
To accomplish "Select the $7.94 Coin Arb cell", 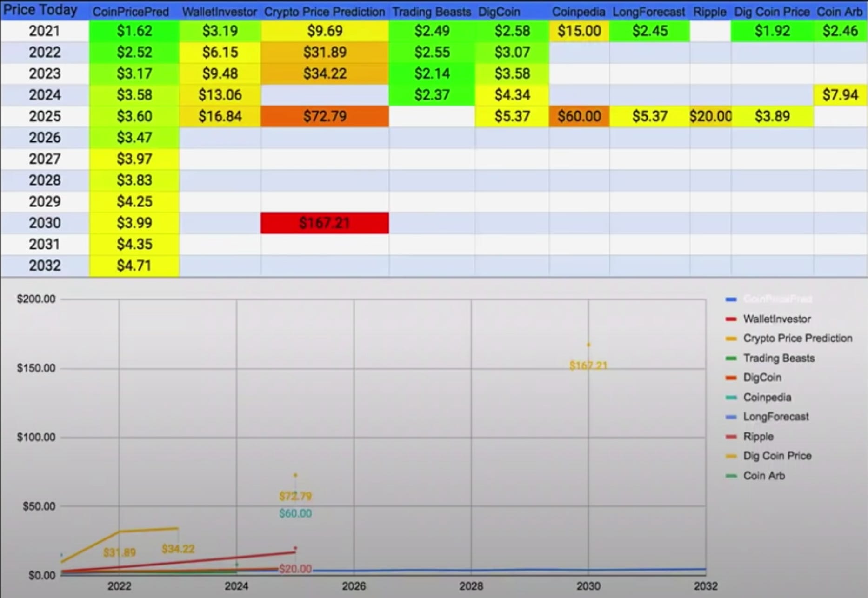I will [x=840, y=95].
